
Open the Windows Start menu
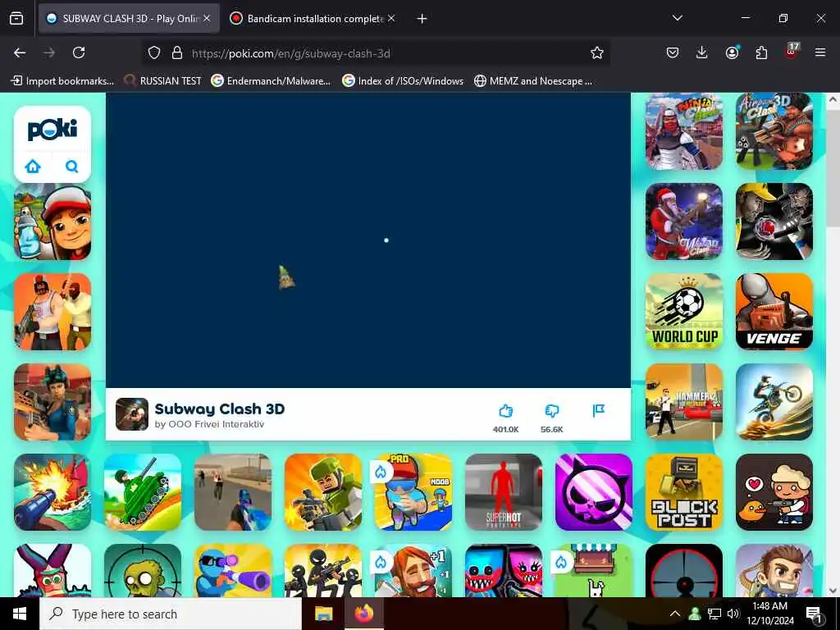20,614
